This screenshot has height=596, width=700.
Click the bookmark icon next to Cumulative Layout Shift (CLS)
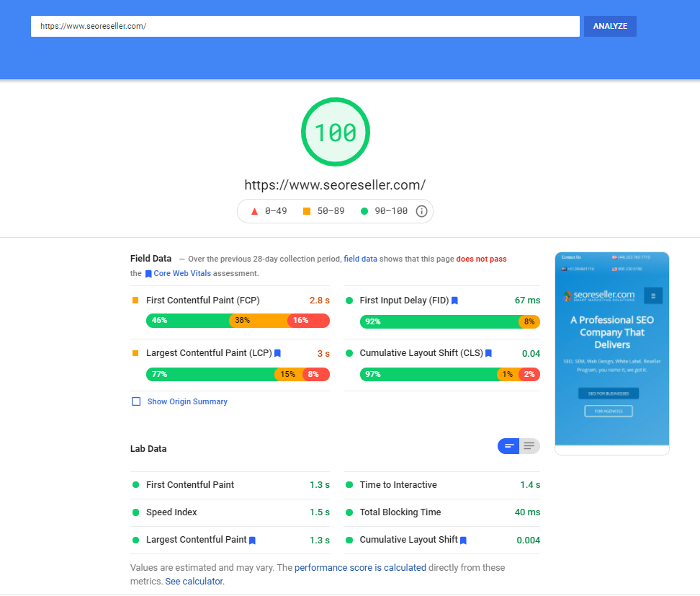tap(488, 353)
